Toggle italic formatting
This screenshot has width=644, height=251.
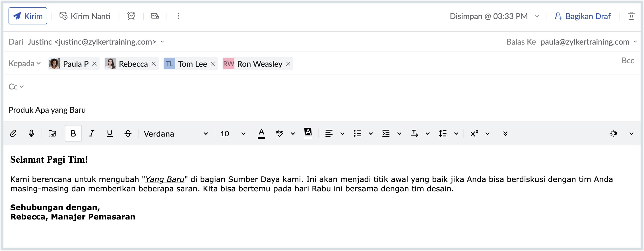(91, 133)
